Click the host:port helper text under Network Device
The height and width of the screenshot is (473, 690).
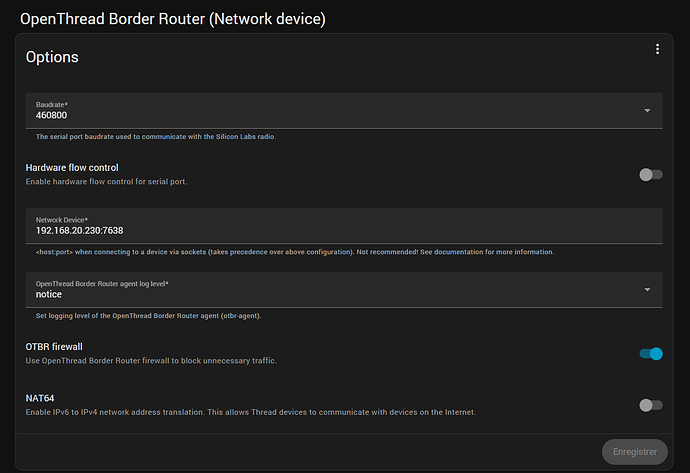pyautogui.click(x=294, y=252)
